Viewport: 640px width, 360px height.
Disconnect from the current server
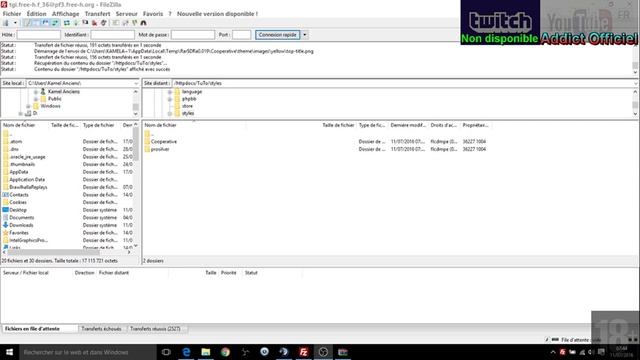point(95,23)
